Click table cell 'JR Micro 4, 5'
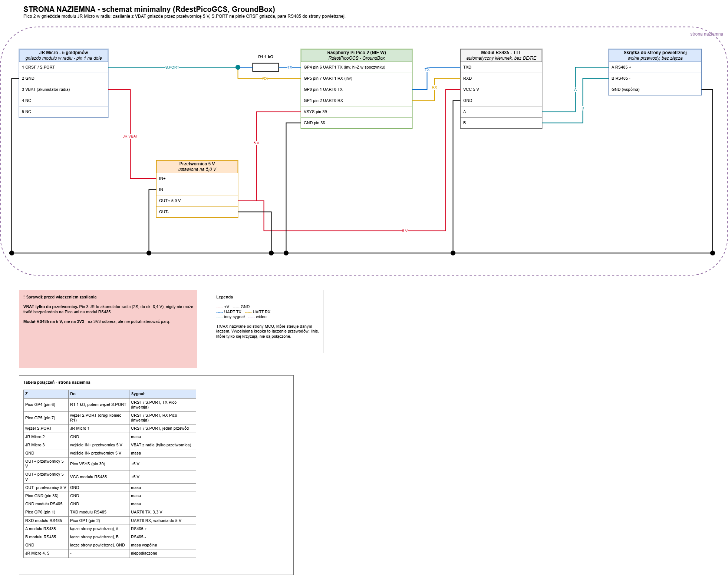728x575 pixels. [x=46, y=553]
